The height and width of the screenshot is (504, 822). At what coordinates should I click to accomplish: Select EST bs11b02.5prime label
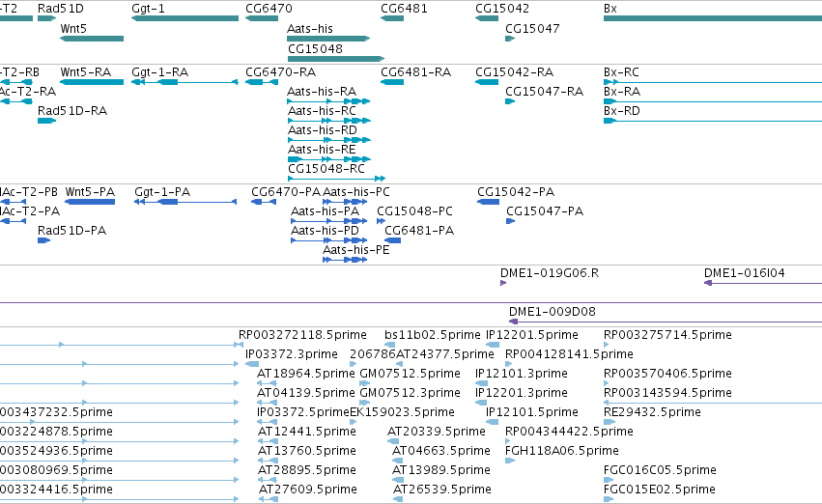point(433,335)
